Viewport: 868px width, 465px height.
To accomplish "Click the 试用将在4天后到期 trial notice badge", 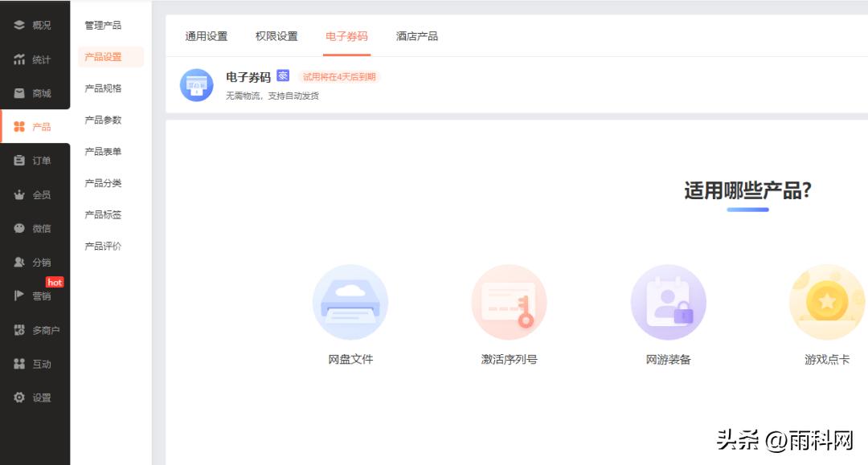I will coord(339,77).
